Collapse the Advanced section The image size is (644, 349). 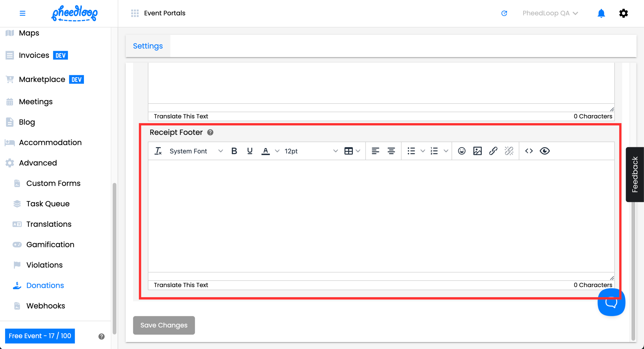tap(38, 163)
